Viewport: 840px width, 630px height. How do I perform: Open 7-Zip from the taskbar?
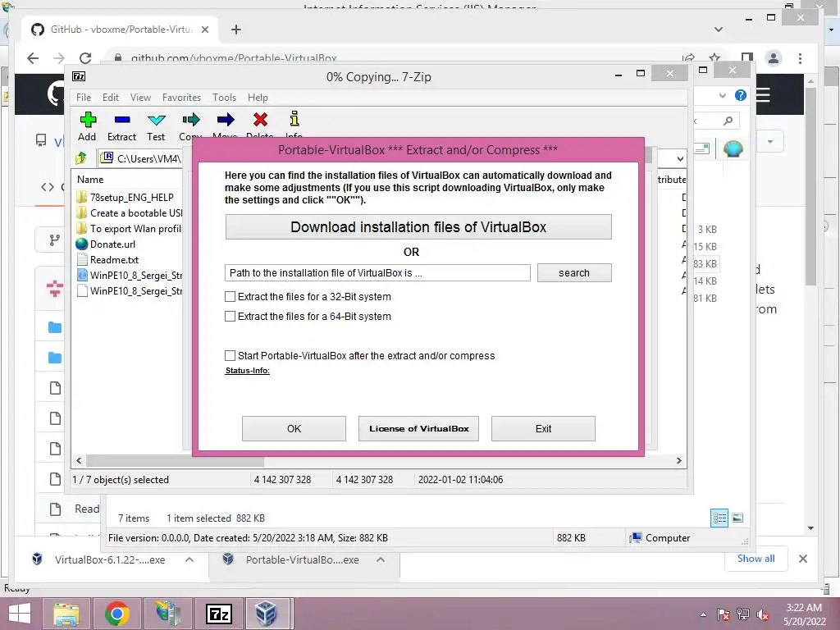pyautogui.click(x=219, y=614)
